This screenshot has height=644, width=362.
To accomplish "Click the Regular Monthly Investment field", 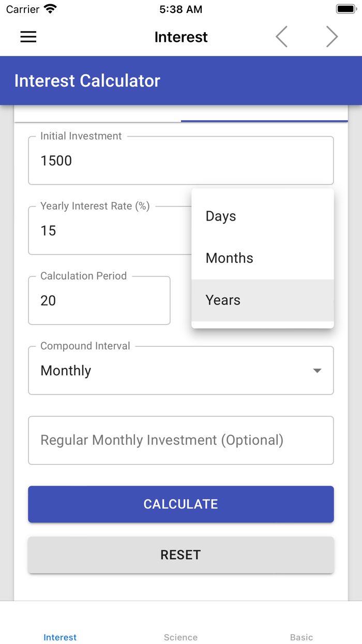I will [x=180, y=440].
